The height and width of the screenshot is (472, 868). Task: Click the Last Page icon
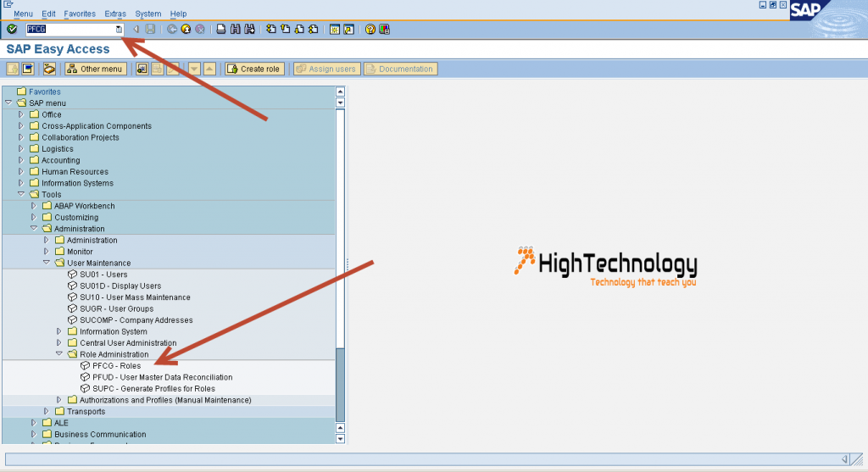[314, 30]
